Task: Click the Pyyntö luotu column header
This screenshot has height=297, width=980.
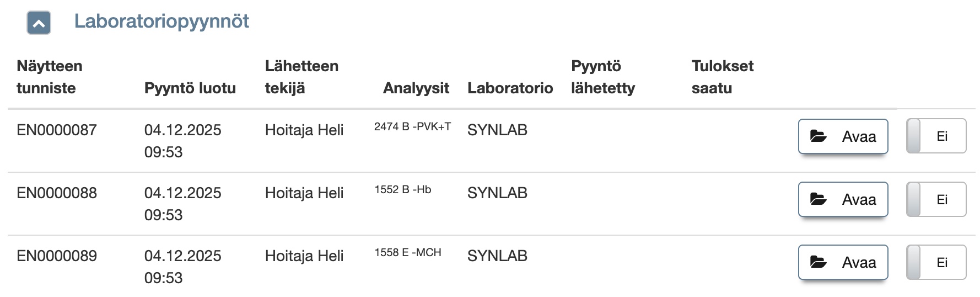Action: tap(190, 88)
